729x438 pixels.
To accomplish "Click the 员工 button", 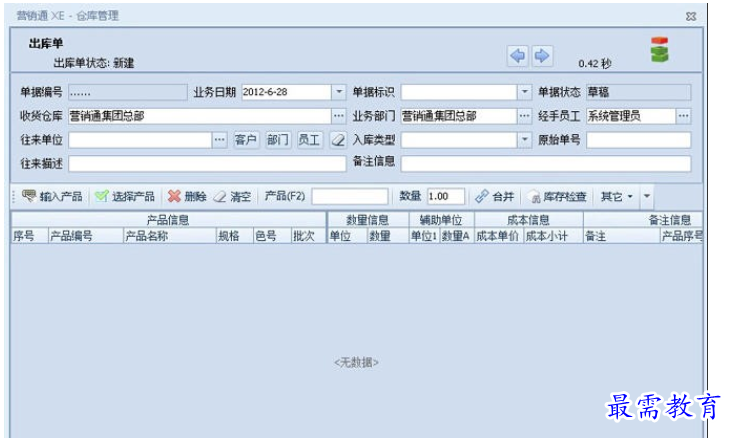I will pos(309,140).
